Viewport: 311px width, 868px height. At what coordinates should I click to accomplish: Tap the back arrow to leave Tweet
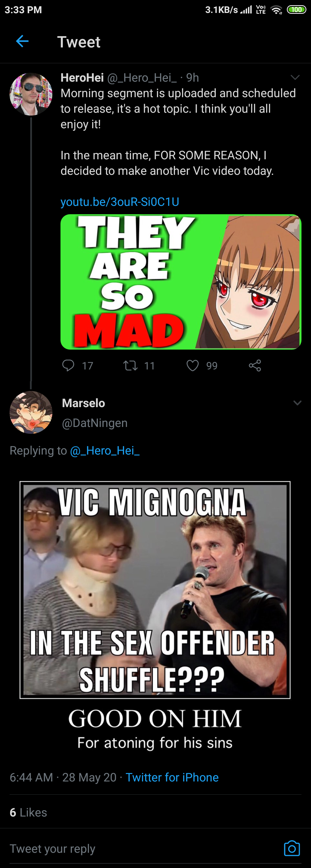click(x=22, y=41)
